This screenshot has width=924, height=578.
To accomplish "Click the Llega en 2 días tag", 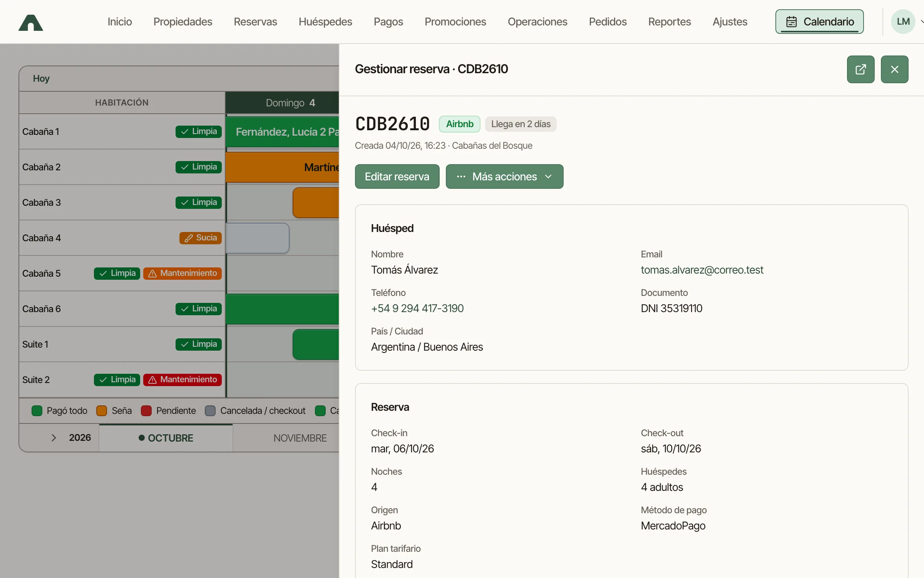I will click(x=521, y=124).
